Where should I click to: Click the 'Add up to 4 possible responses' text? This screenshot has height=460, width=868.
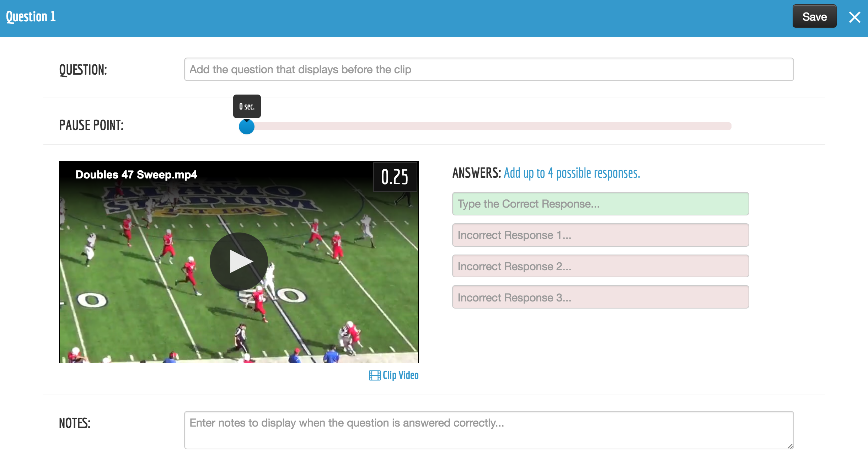(x=572, y=173)
